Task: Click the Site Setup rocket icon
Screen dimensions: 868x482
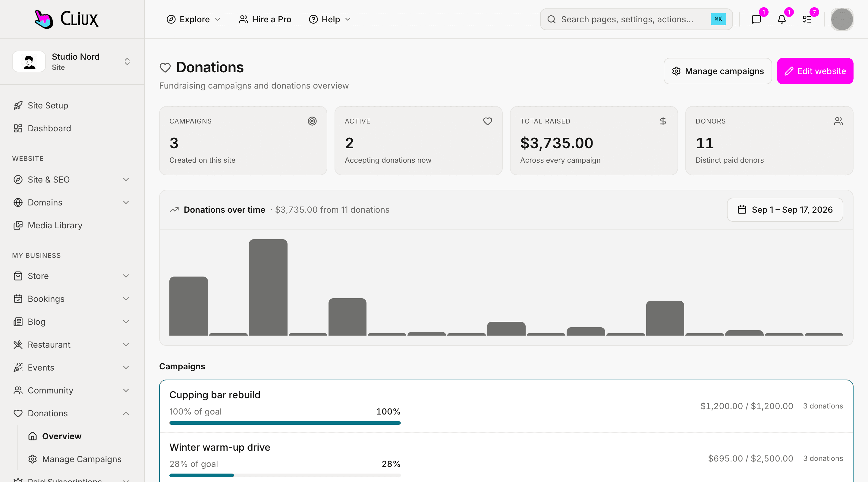Action: coord(18,105)
